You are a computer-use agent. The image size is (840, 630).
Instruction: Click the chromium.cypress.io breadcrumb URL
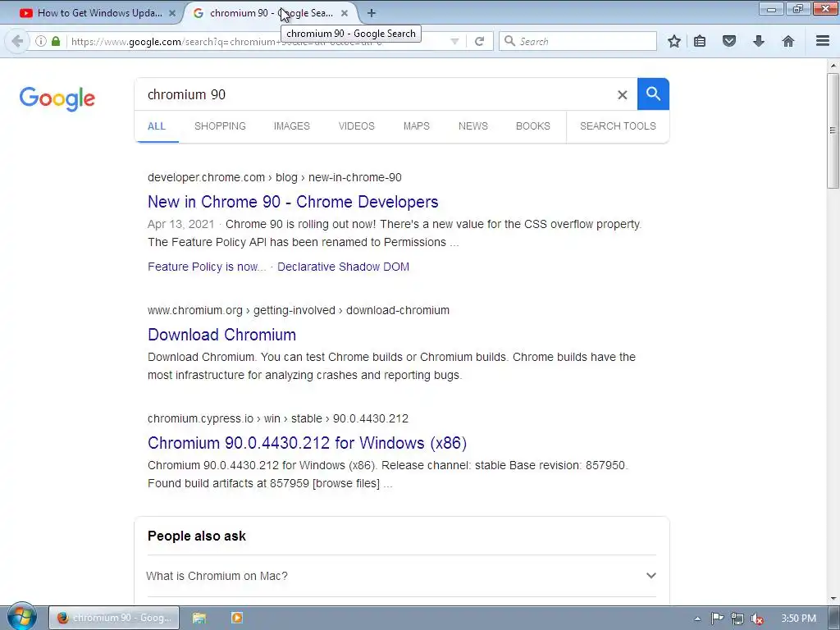[x=278, y=418]
